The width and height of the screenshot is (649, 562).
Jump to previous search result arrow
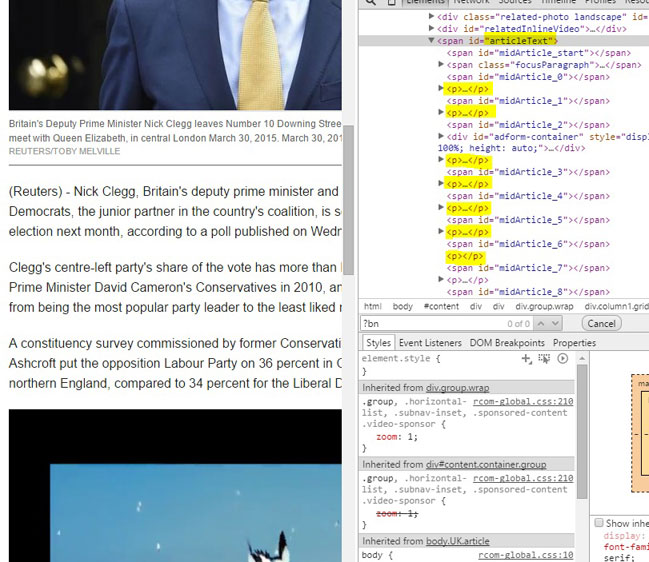[541, 323]
